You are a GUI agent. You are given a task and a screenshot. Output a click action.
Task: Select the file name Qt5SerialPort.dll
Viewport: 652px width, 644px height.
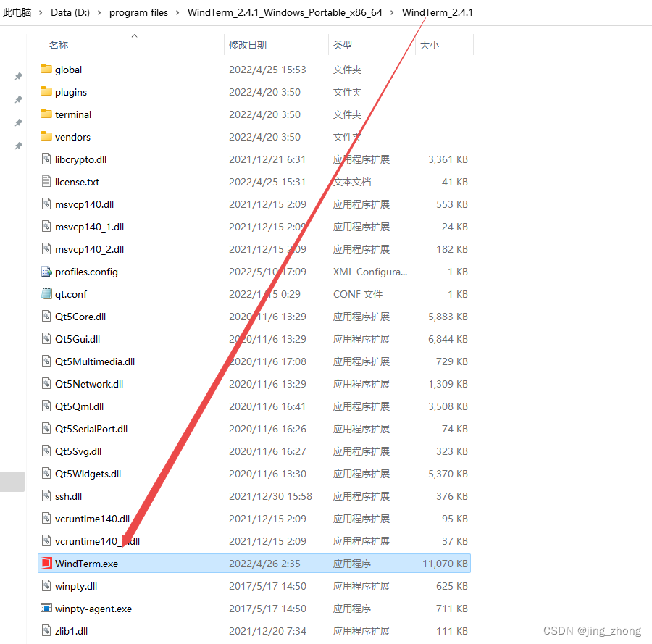click(x=91, y=429)
